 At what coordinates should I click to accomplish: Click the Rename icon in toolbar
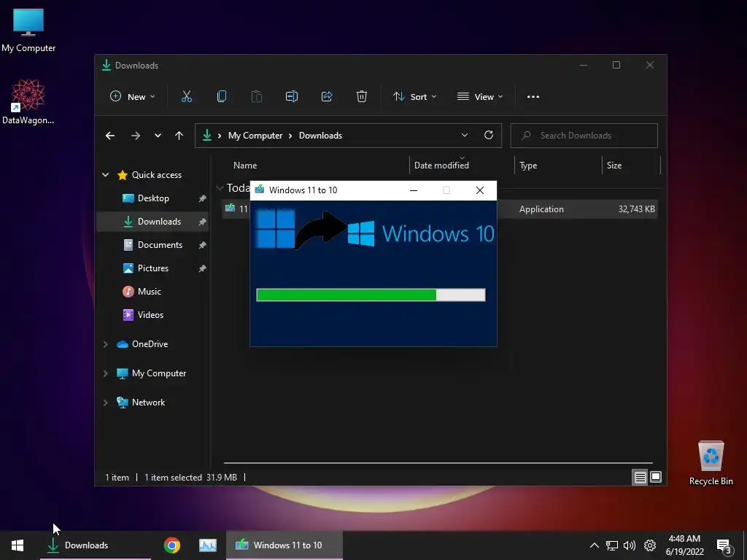pos(292,97)
